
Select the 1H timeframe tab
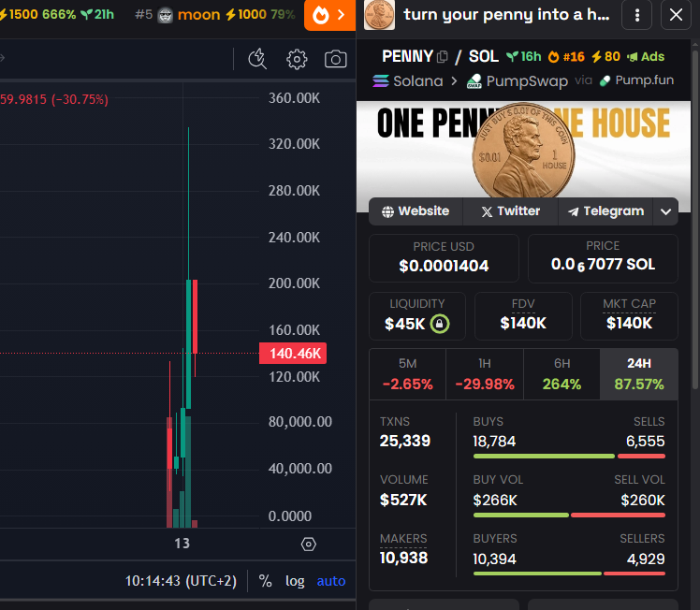coord(484,374)
